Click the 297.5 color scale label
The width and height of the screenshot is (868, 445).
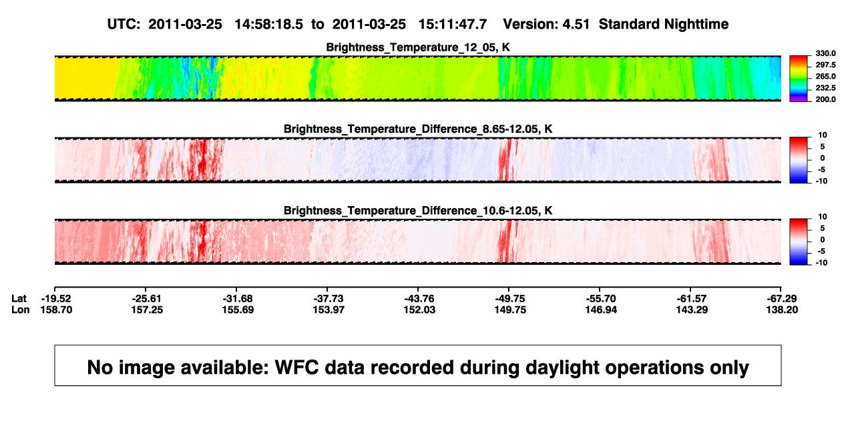[x=826, y=65]
